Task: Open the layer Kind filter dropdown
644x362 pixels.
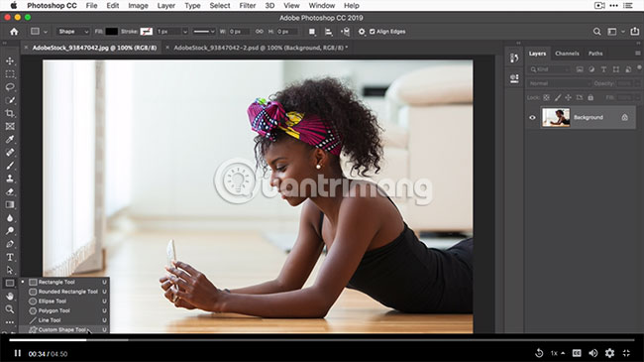Action: tap(549, 69)
